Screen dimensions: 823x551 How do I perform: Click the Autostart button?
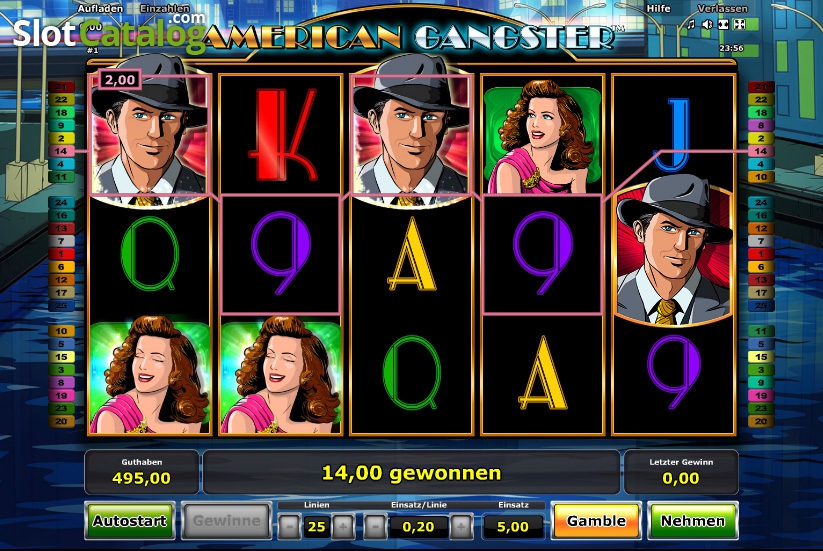coord(130,521)
